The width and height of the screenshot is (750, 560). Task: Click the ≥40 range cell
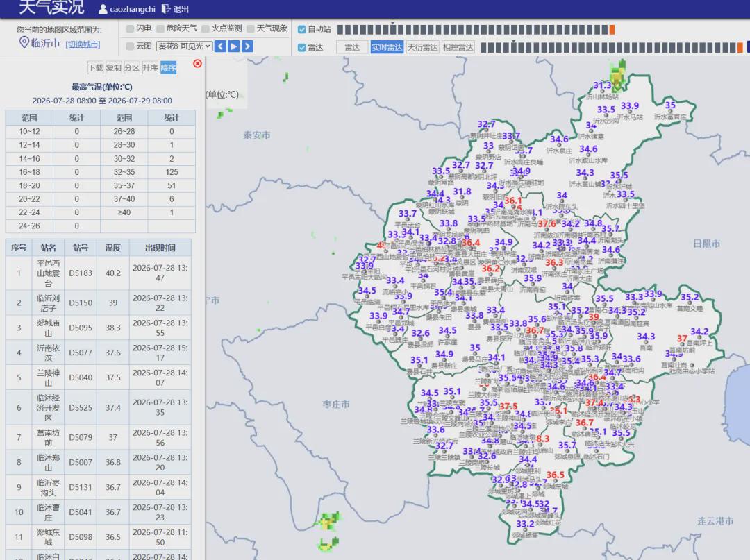tap(124, 212)
